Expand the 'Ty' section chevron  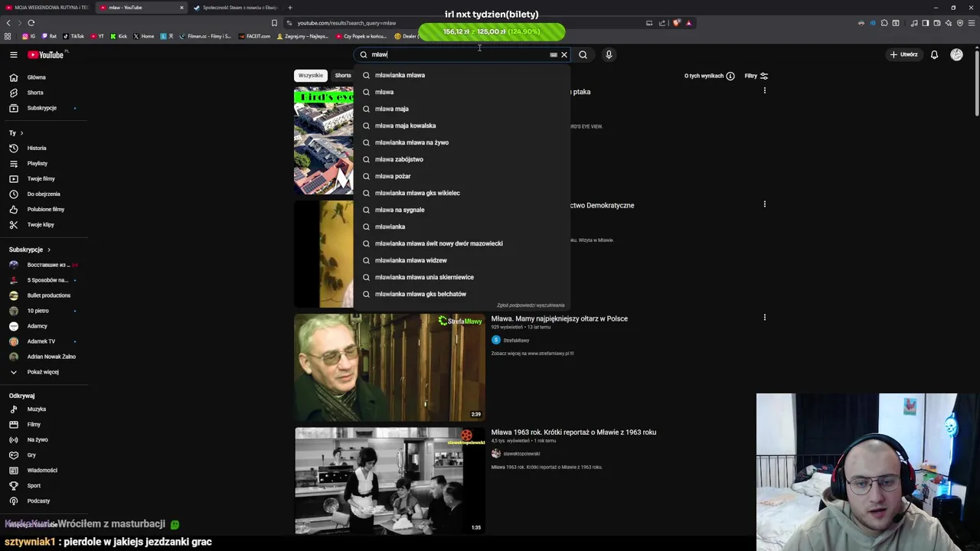coord(21,133)
